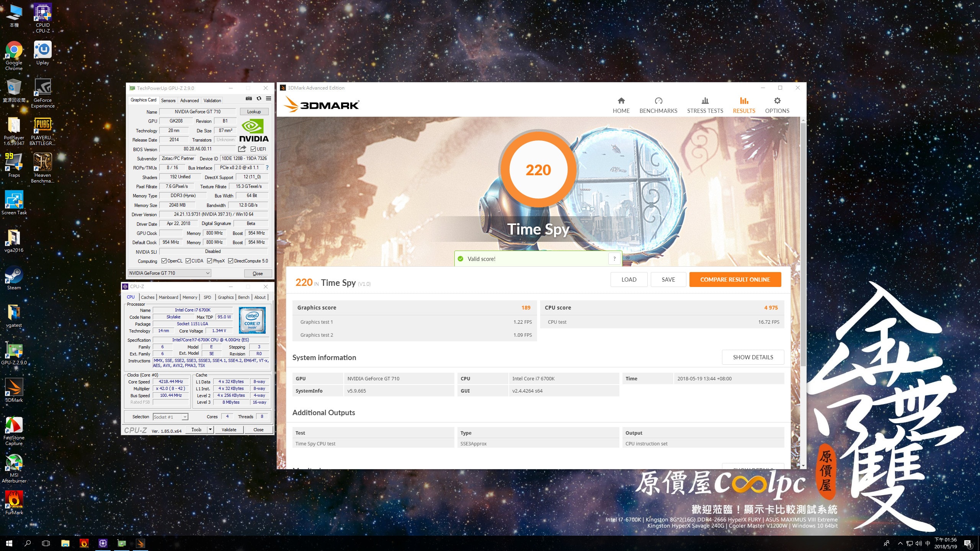Open 3DMark OPTIONS gear
The height and width of the screenshot is (551, 980).
[777, 105]
